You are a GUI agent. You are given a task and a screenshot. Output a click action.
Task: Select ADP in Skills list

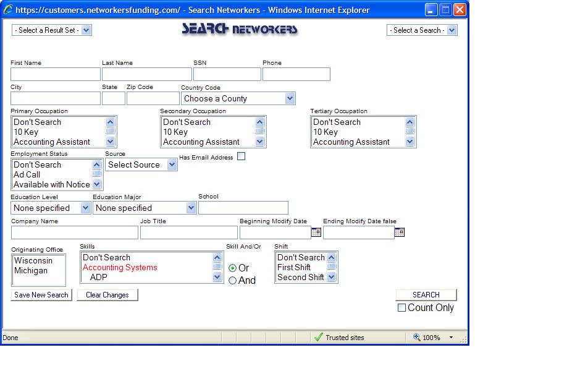(146, 277)
